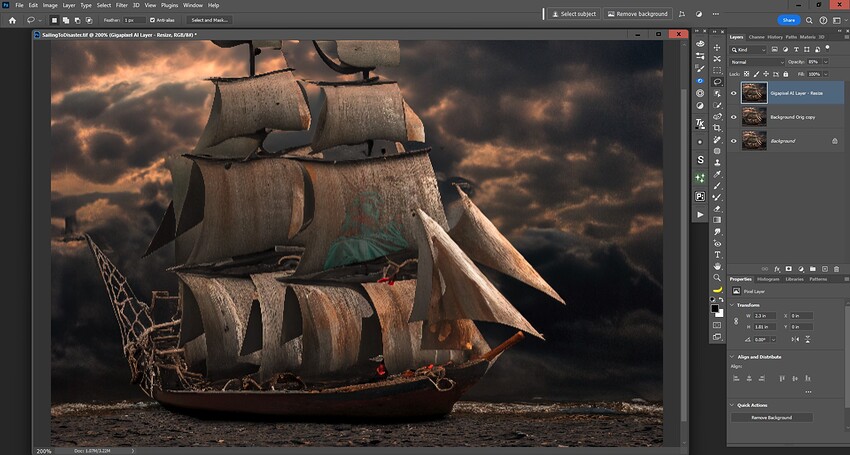Enable New selection mode

point(54,20)
